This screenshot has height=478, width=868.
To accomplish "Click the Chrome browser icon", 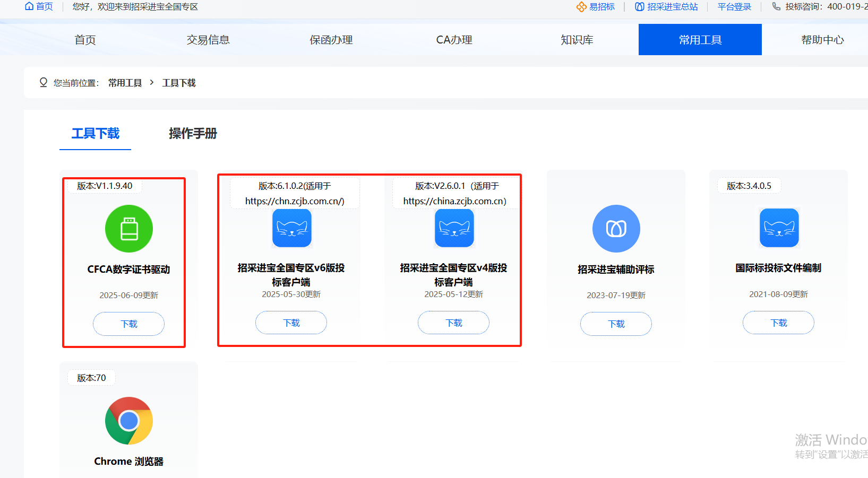I will [129, 421].
